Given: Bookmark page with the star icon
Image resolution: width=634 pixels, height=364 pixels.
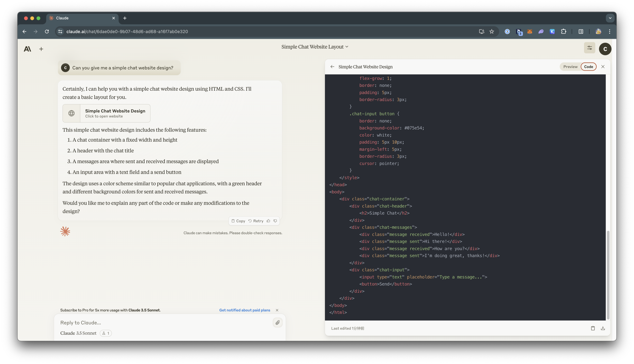Looking at the screenshot, I should 492,32.
